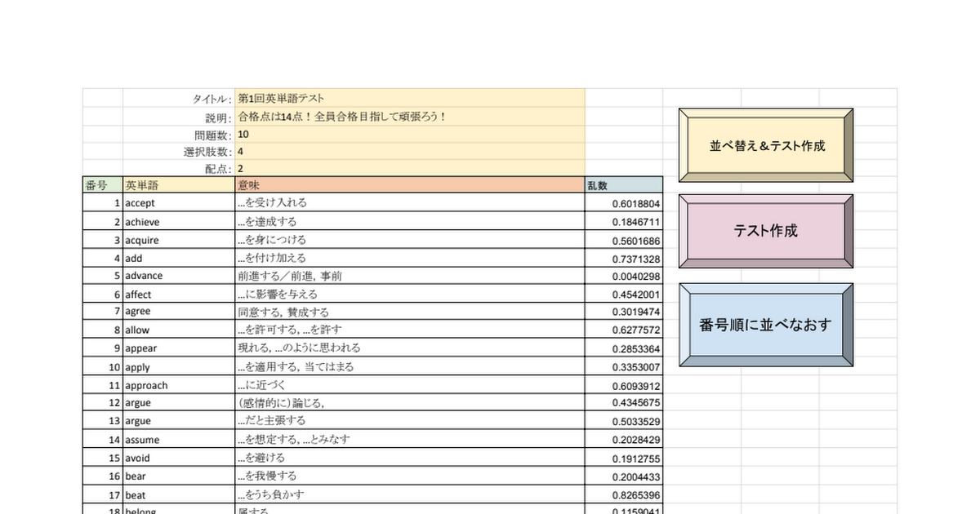Select the word cell beat
The height and width of the screenshot is (514, 980).
[x=179, y=494]
